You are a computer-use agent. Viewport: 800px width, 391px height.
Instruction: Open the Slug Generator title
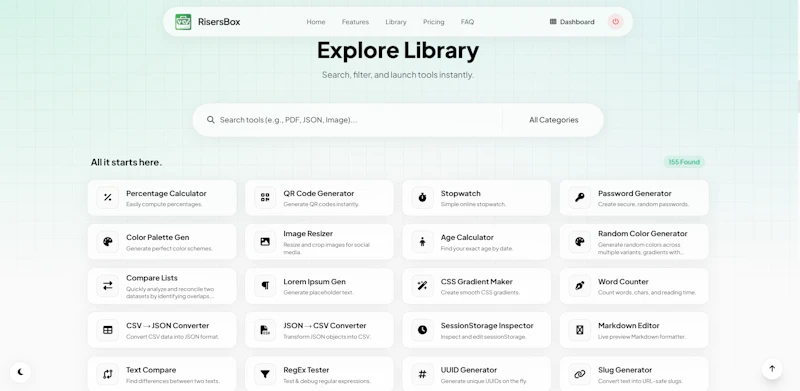[625, 370]
